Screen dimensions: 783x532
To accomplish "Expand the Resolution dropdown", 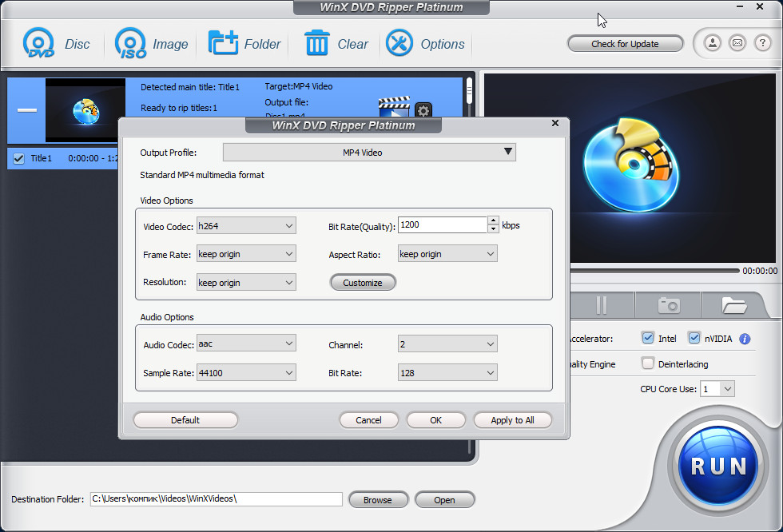I will pos(246,282).
